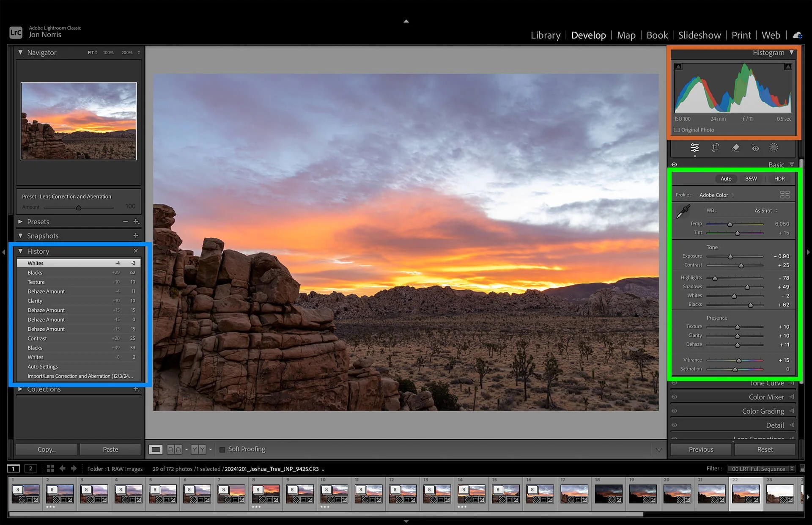Pick the White Balance eyedropper tool

[x=683, y=212]
